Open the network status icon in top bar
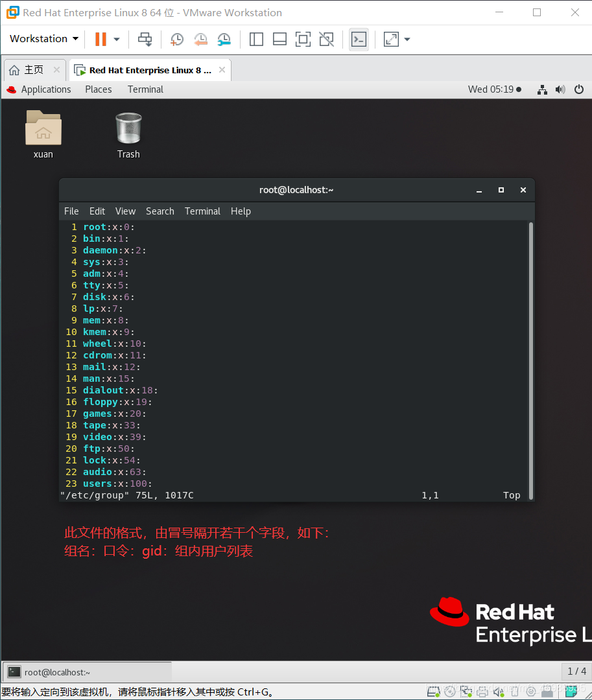 coord(543,89)
